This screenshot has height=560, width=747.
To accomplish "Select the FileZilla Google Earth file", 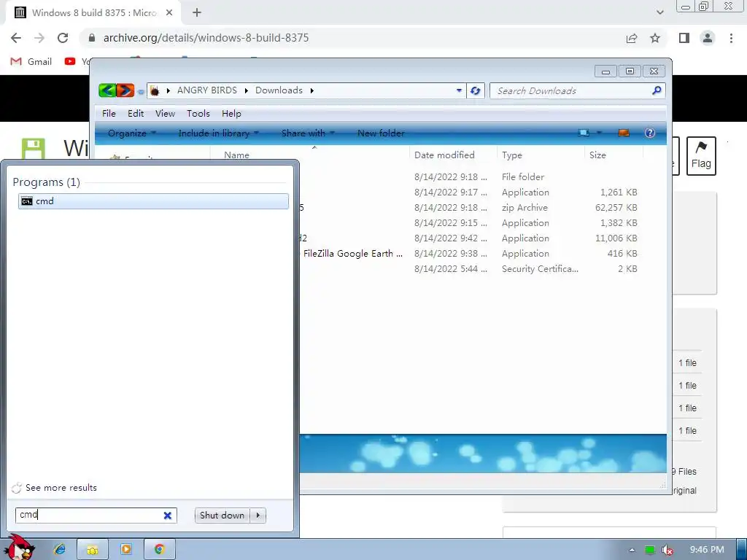I will pyautogui.click(x=352, y=253).
